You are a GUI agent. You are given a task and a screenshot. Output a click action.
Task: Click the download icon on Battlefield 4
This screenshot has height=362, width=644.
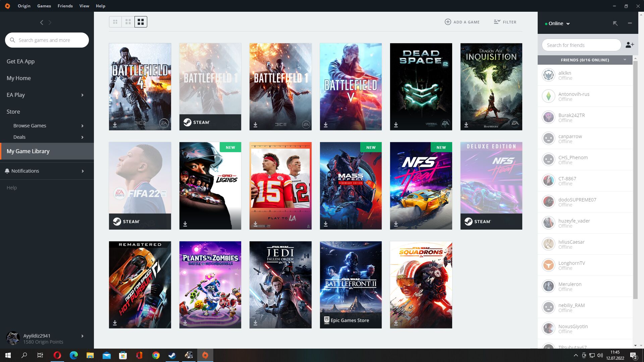pyautogui.click(x=115, y=125)
